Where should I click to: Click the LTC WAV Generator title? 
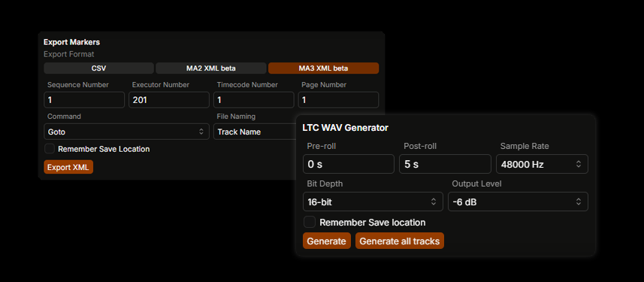pyautogui.click(x=346, y=128)
